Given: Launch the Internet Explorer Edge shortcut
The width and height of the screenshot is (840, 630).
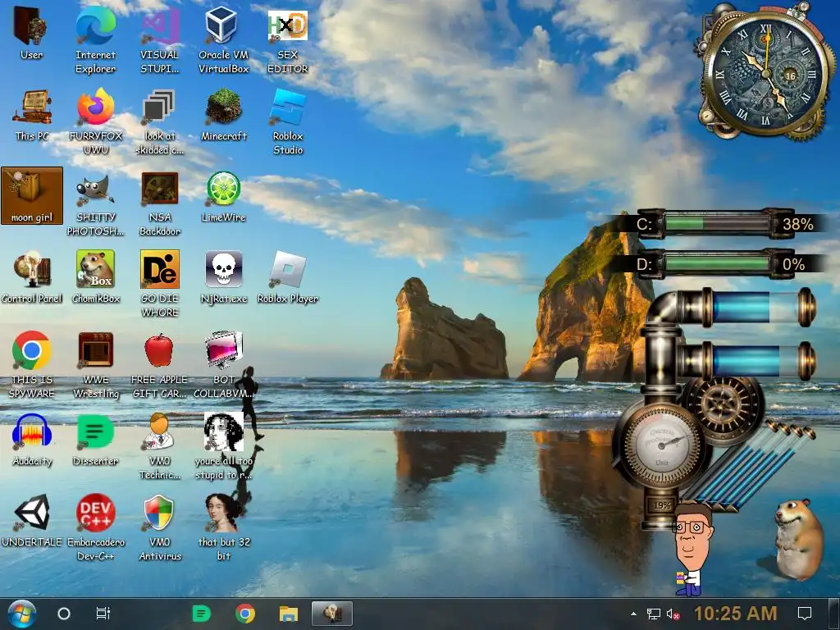Looking at the screenshot, I should 95,39.
